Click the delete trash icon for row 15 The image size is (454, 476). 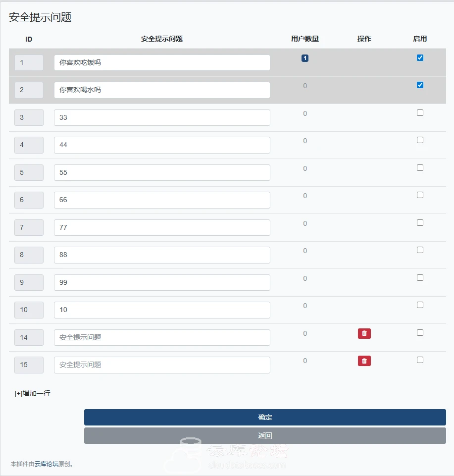pyautogui.click(x=364, y=361)
